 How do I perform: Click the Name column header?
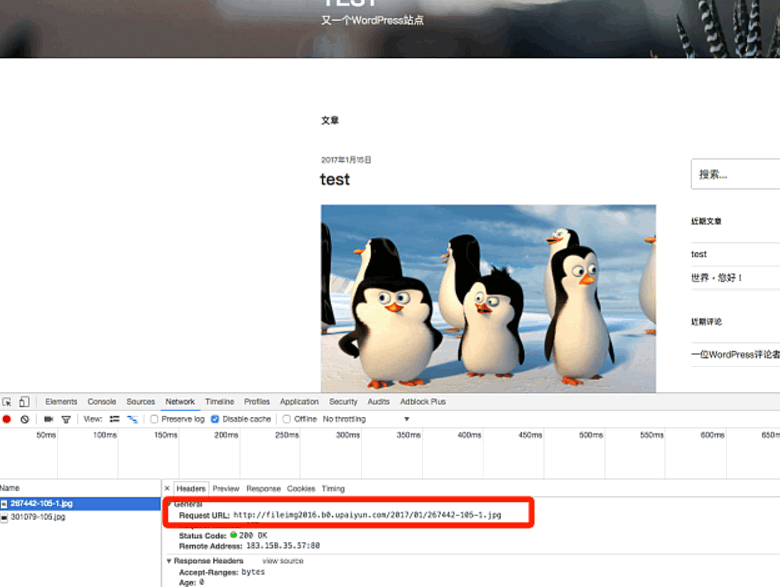pyautogui.click(x=10, y=488)
